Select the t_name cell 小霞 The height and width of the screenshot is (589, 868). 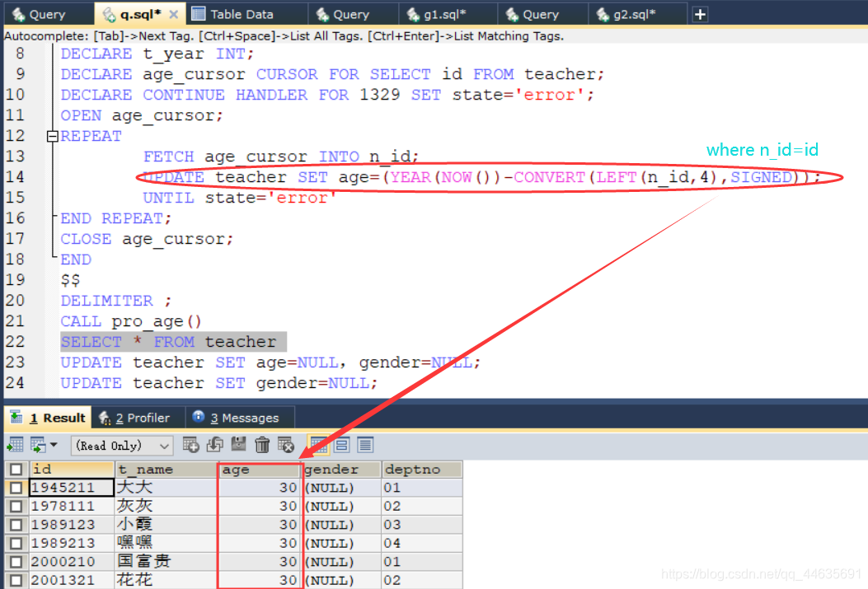[x=167, y=524]
